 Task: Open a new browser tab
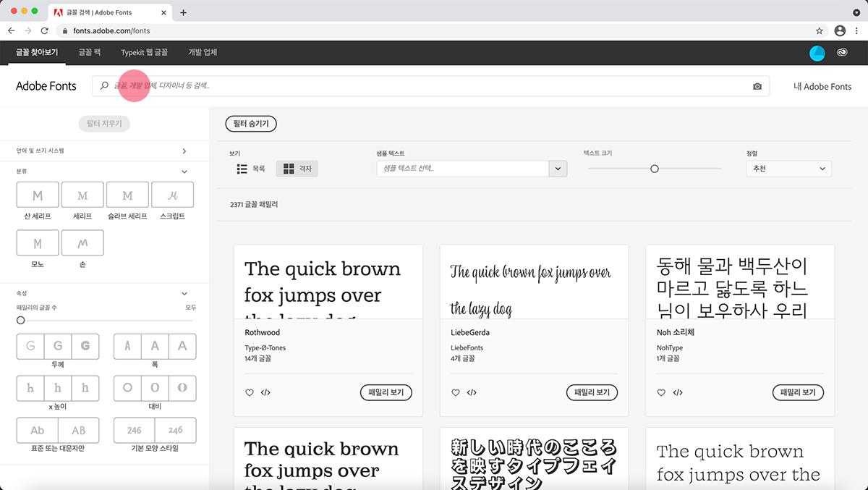pos(184,12)
